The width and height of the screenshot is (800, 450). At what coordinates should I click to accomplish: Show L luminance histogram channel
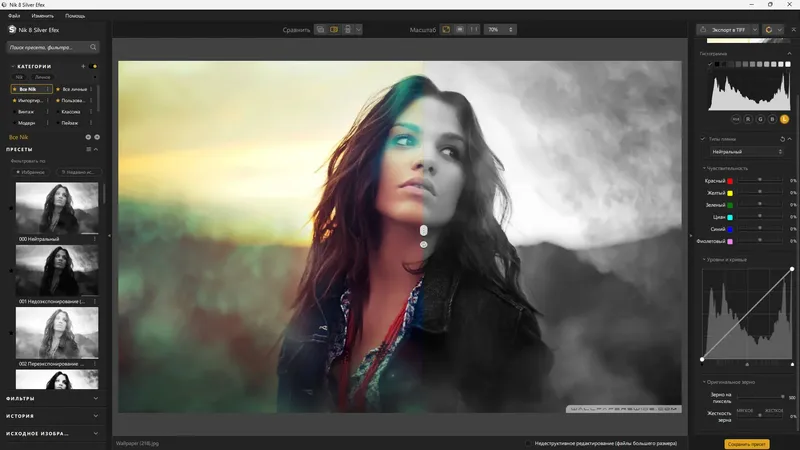[785, 119]
